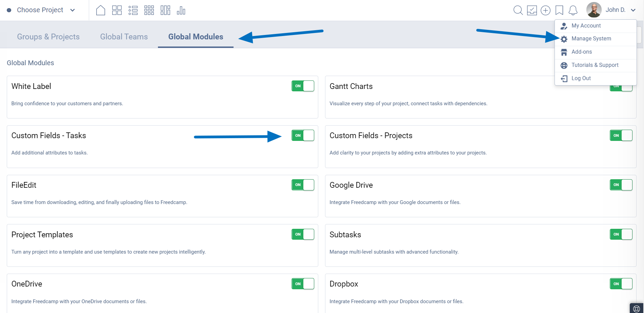The width and height of the screenshot is (644, 313).
Task: Switch to the Groups & Projects tab
Action: (48, 37)
